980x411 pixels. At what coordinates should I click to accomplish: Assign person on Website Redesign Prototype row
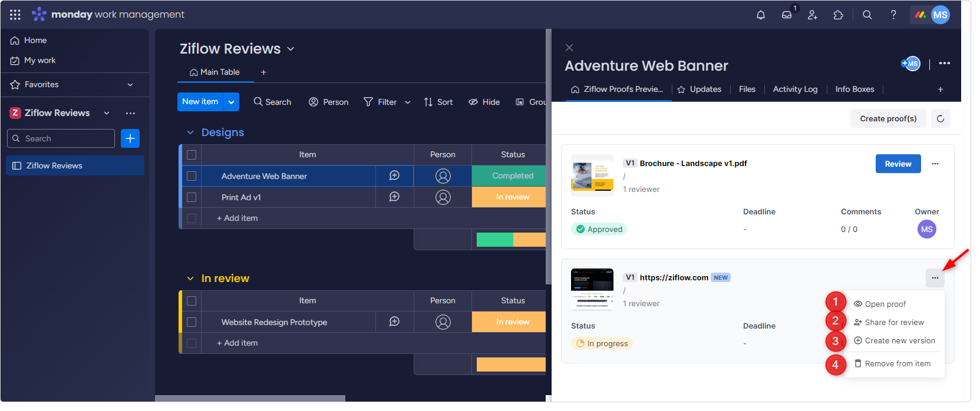tap(443, 321)
